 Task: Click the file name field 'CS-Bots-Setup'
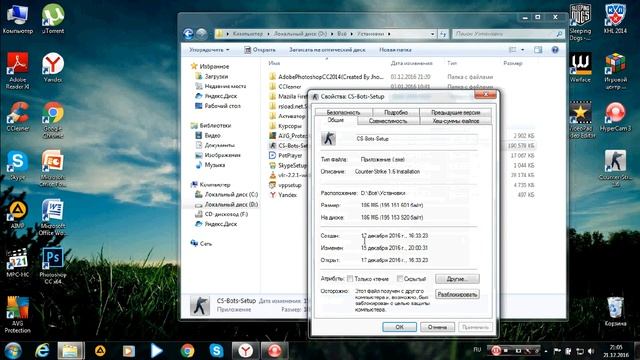click(416, 139)
